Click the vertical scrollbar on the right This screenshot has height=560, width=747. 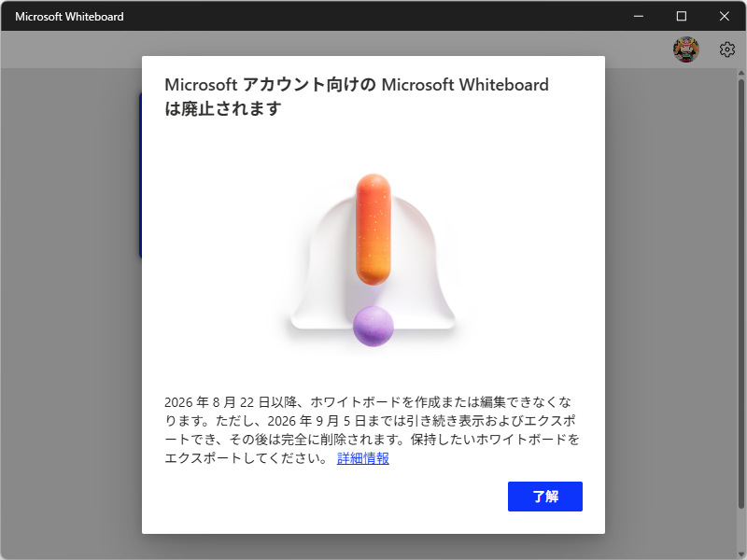click(740, 293)
